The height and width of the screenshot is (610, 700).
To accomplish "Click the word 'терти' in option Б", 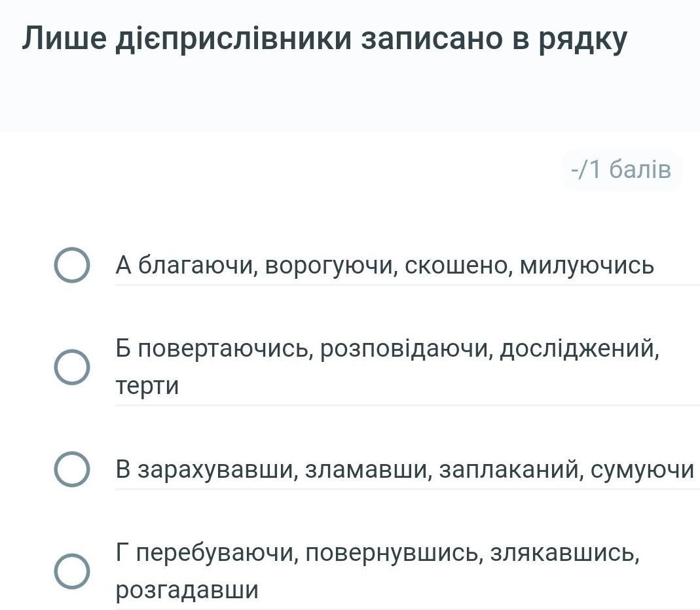I will pos(147,386).
